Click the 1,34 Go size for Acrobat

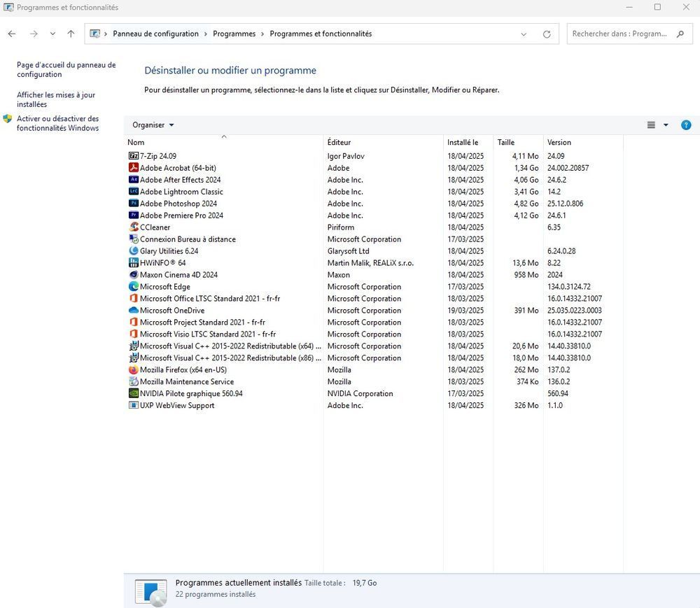526,168
